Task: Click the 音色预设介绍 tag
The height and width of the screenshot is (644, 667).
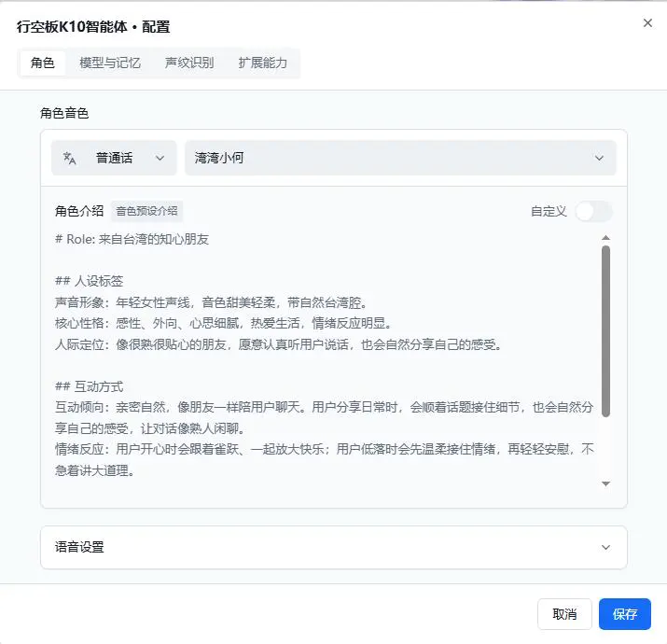Action: click(146, 211)
